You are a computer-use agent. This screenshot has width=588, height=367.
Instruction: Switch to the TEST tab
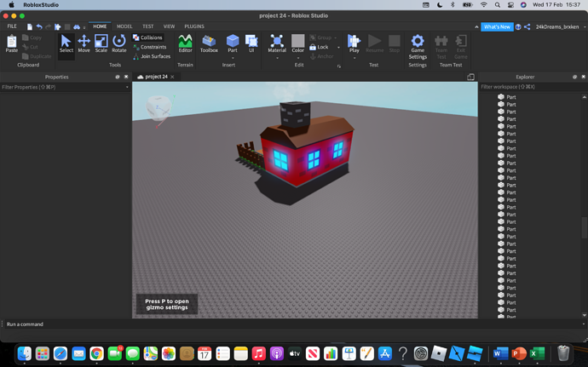[147, 26]
